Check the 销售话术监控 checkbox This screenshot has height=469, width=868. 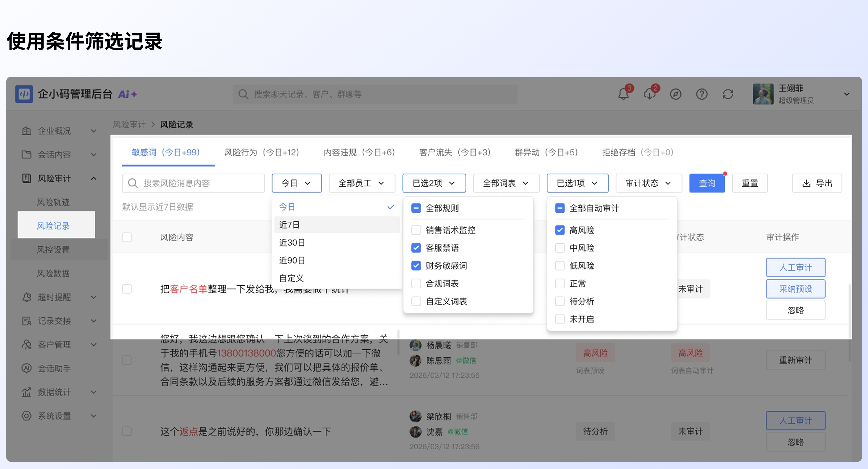(x=416, y=230)
